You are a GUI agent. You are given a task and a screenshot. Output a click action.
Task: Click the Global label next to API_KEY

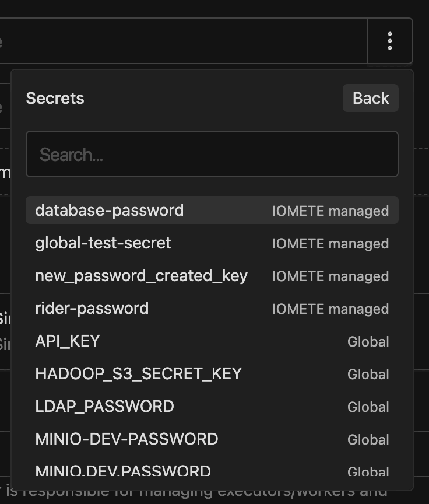point(368,341)
